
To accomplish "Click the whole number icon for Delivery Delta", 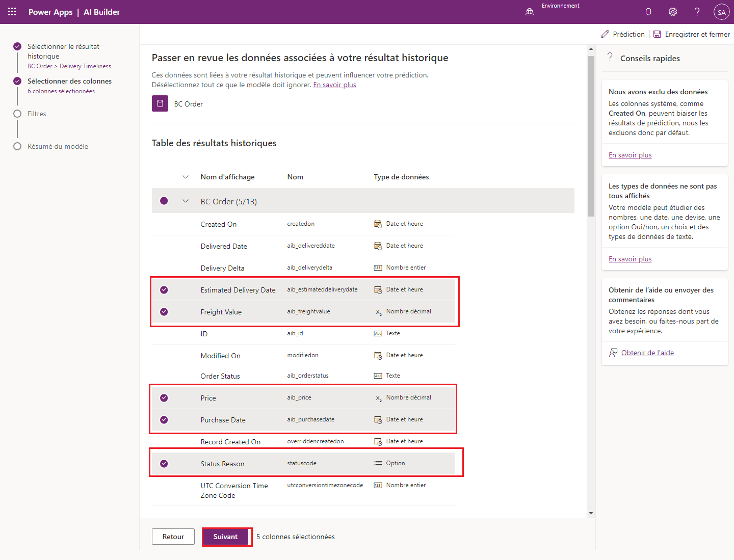I will tap(378, 268).
